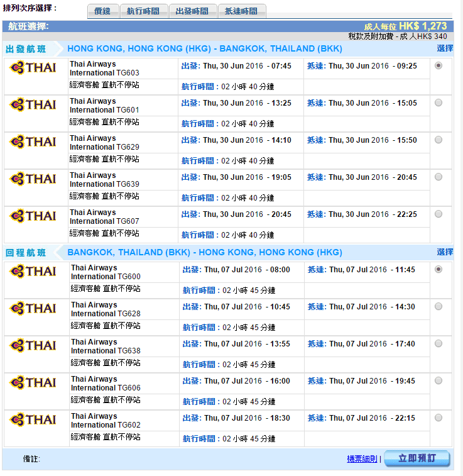Sort by 抵達時間 tab
This screenshot has width=463, height=476.
click(241, 11)
